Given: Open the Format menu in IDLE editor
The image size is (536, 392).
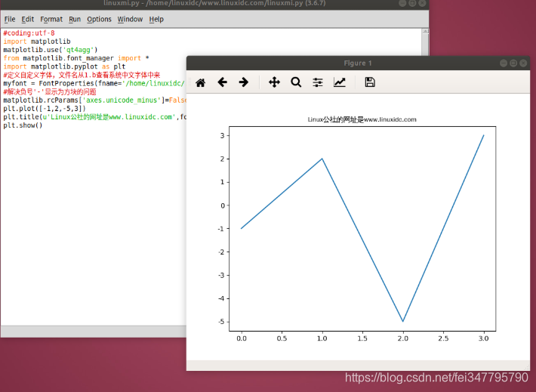Looking at the screenshot, I should [51, 19].
